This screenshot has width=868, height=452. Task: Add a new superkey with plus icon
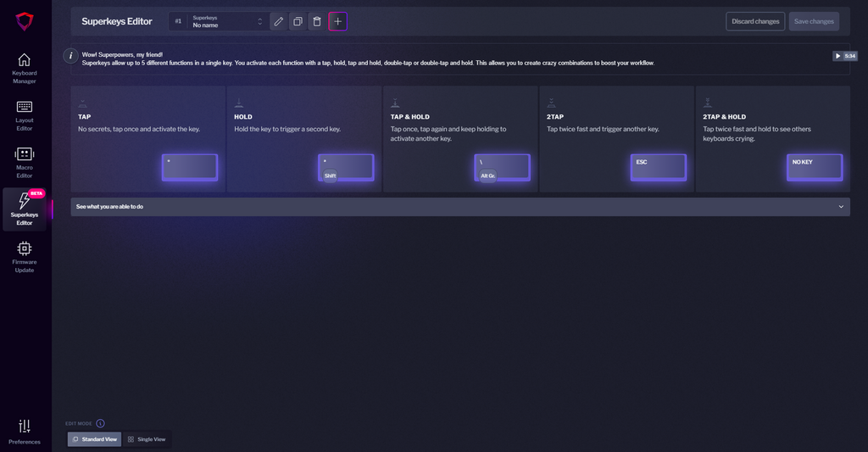tap(337, 21)
